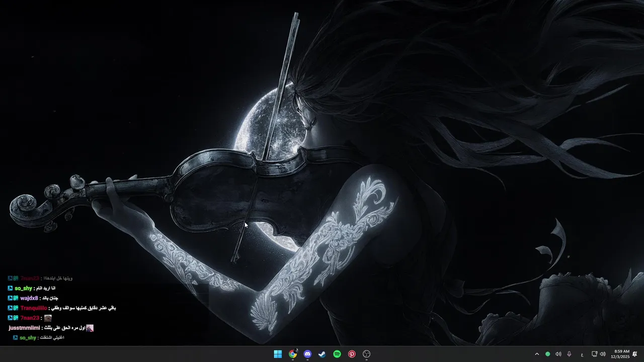Click the wajdx8 username in chat overlay
Screen dimensions: 644x362
point(29,298)
